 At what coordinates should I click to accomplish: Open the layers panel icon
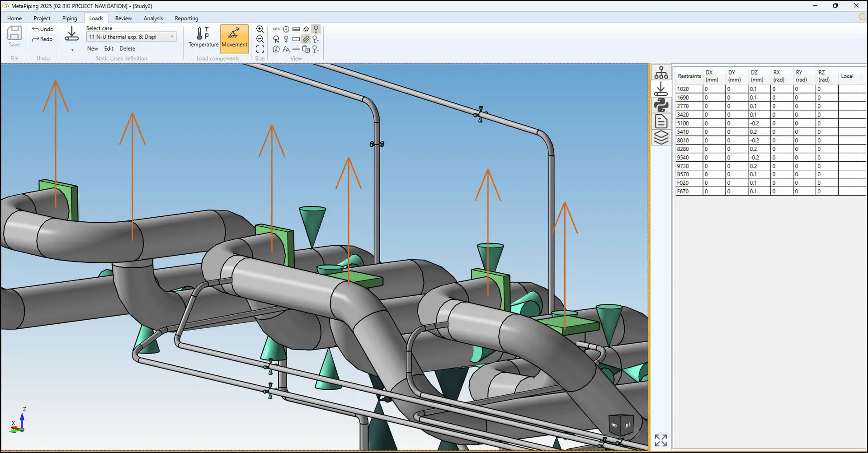(661, 137)
